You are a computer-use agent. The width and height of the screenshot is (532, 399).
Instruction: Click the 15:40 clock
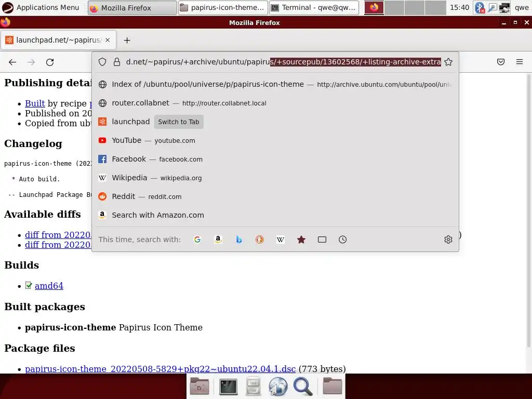coord(459,7)
